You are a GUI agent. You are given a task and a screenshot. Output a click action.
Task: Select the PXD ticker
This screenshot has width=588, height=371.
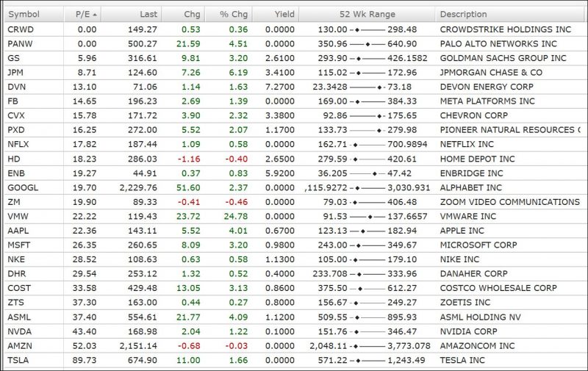pyautogui.click(x=16, y=129)
